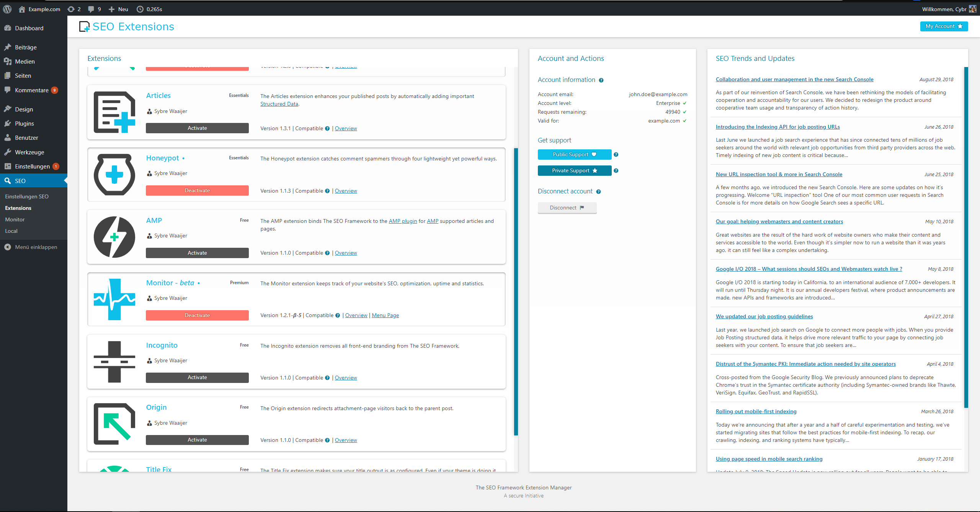Click help icon beside Account information
This screenshot has width=980, height=512.
(x=601, y=80)
